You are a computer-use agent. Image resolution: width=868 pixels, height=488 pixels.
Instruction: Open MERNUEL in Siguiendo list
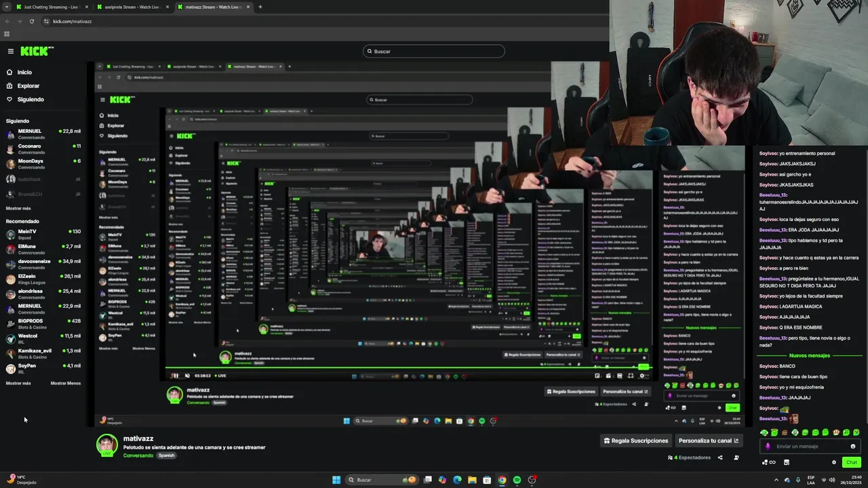(43, 134)
